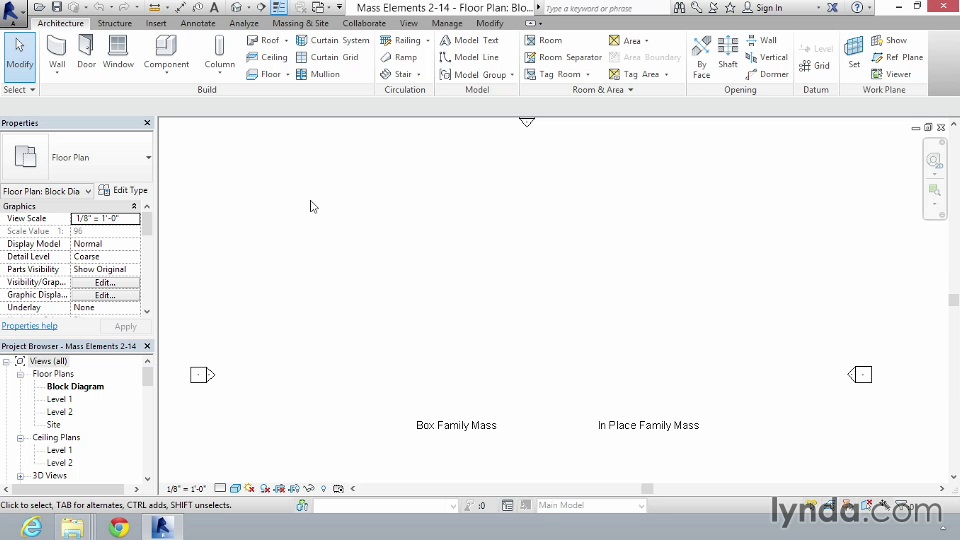Select the Grid datum tool
This screenshot has width=960, height=540.
point(815,66)
